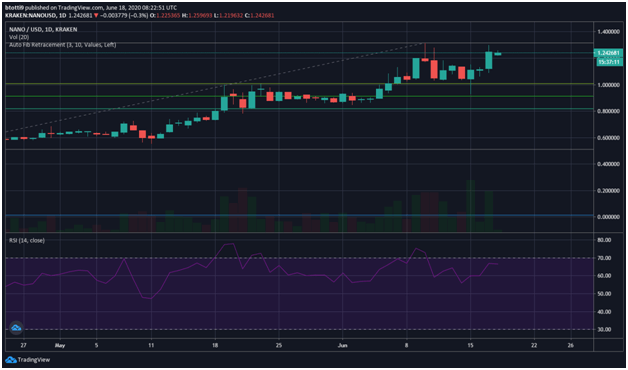The height and width of the screenshot is (370, 628).
Task: Click the 26 date label on time axis
Action: pyautogui.click(x=571, y=345)
